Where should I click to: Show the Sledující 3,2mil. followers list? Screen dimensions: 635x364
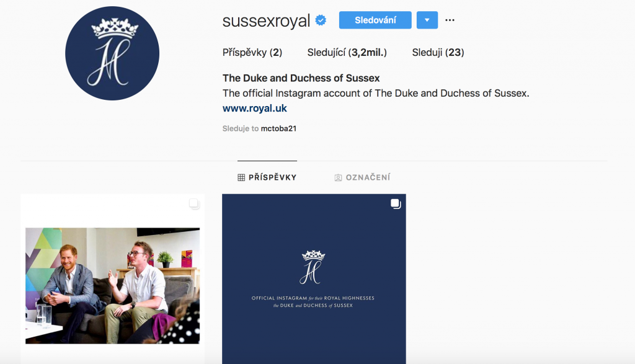[x=347, y=52]
